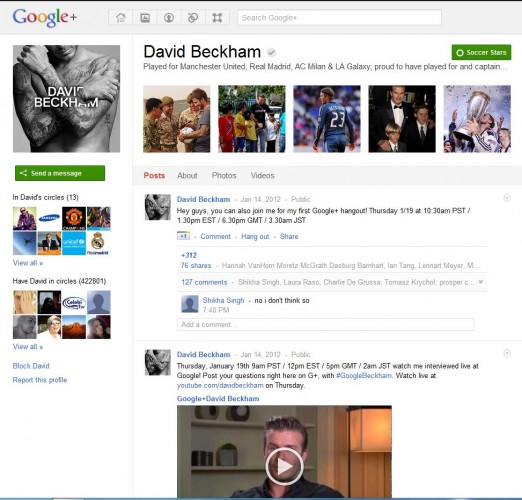Click the Send a message button
Viewport: 522px width, 500px height.
[x=60, y=173]
